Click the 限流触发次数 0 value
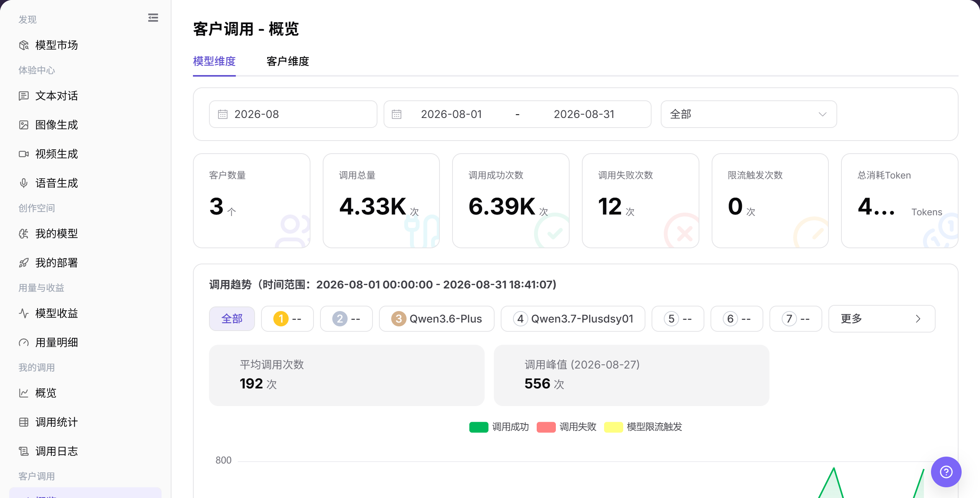This screenshot has width=980, height=498. pyautogui.click(x=735, y=206)
